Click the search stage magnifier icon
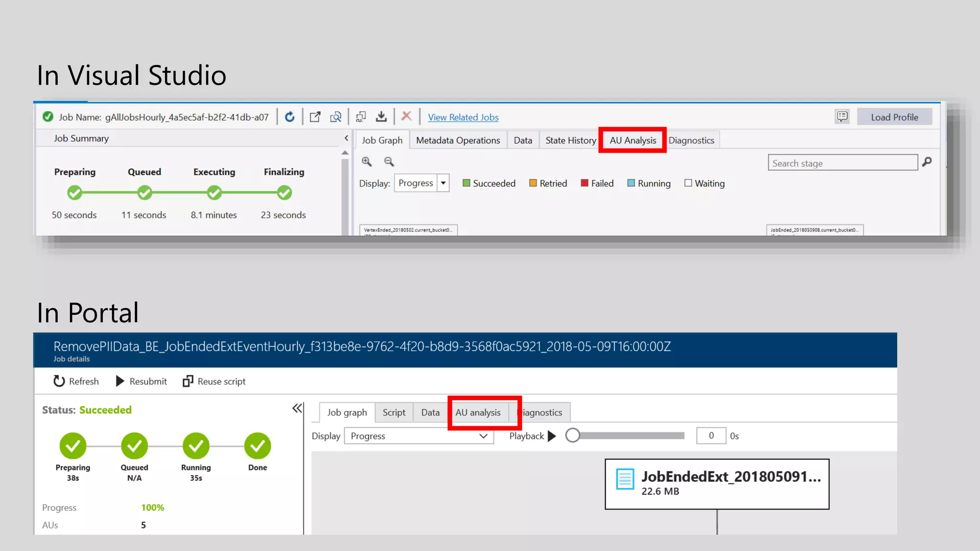This screenshot has width=980, height=551. pos(927,162)
